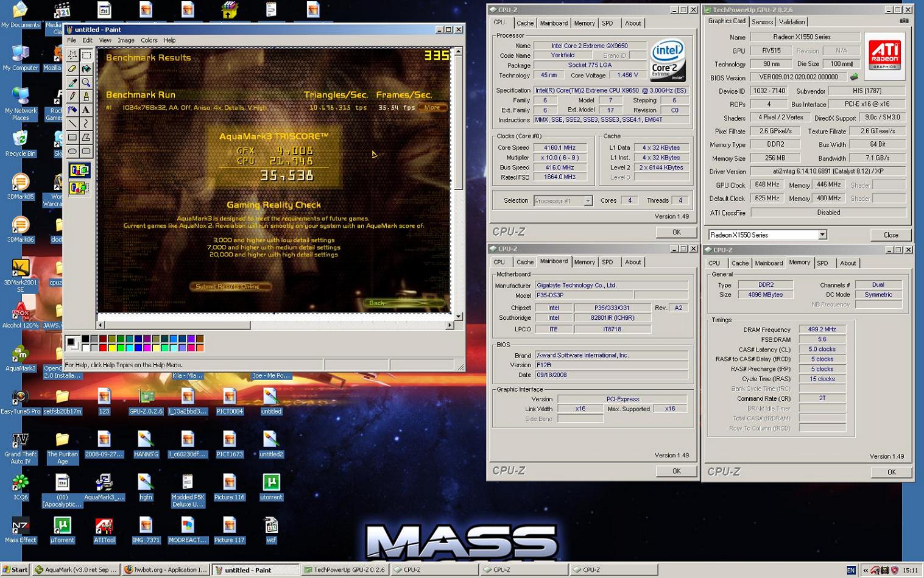The image size is (924, 578).
Task: Choose the Fill With Color bucket tool
Action: (86, 69)
